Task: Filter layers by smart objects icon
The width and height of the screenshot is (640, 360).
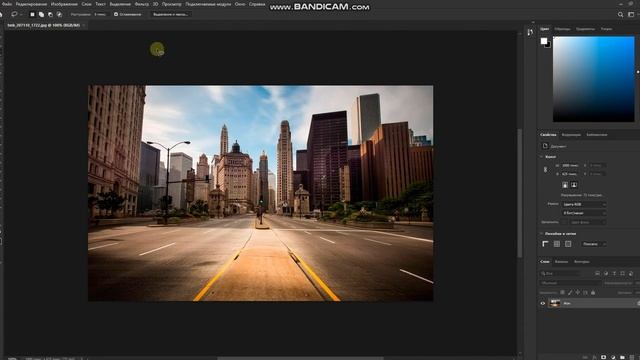Action: tap(631, 273)
